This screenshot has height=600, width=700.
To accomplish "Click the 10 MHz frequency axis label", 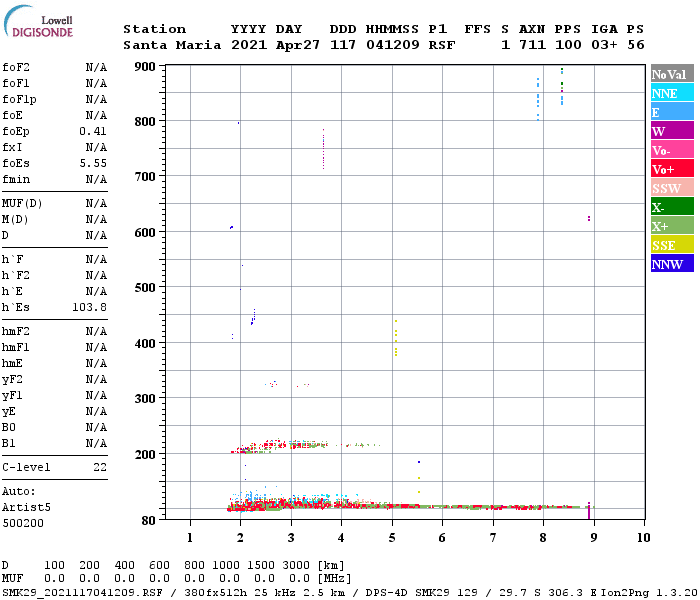I will tap(644, 538).
